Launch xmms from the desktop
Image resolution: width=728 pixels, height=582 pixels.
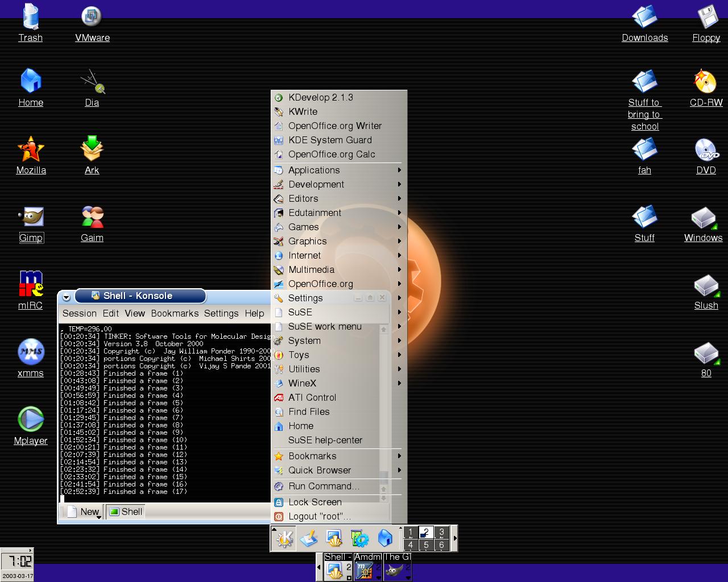(31, 358)
